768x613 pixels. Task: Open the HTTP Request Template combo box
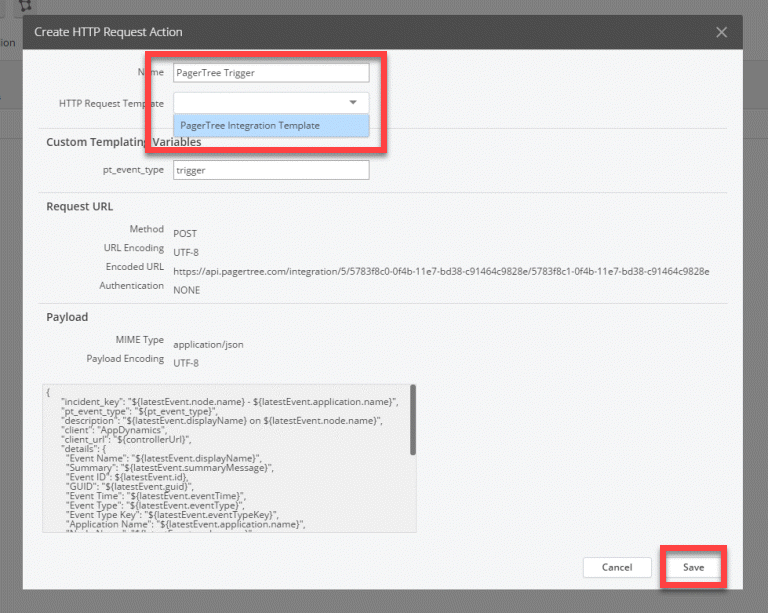pos(260,103)
